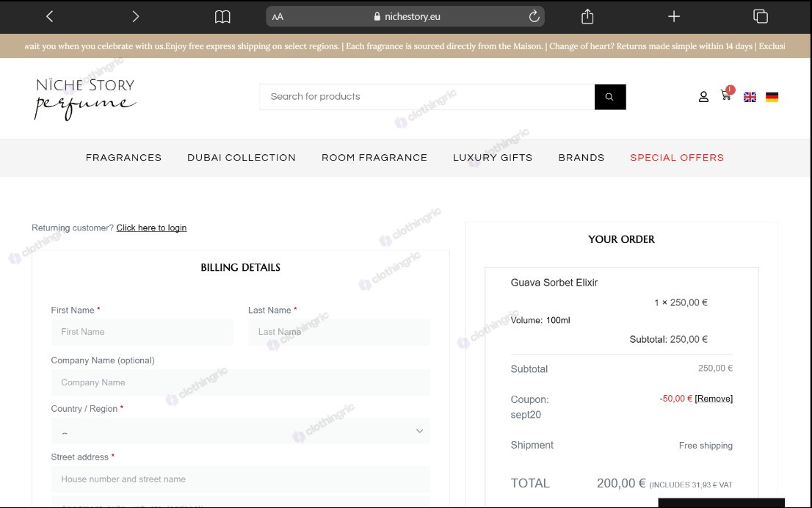Screen dimensions: 812x508
Task: Click the YOUR ORDER heading
Action: [621, 239]
